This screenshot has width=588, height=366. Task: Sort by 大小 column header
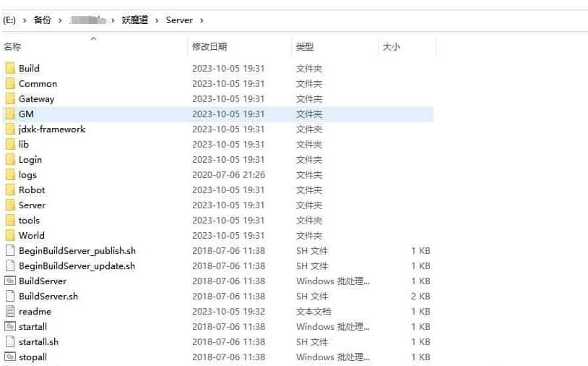pos(391,46)
